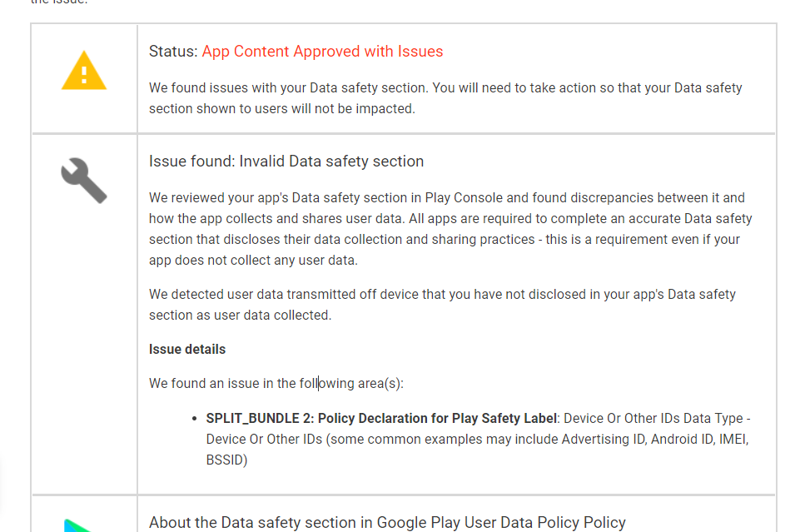Click the gray wrench icon
795x532 pixels.
pyautogui.click(x=84, y=181)
